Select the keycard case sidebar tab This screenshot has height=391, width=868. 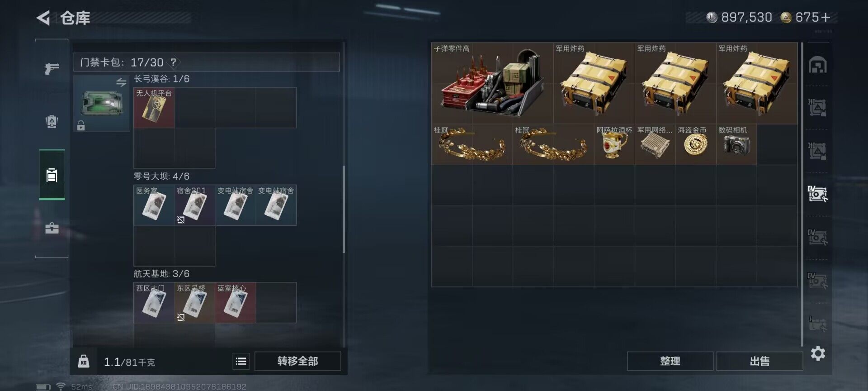click(52, 175)
